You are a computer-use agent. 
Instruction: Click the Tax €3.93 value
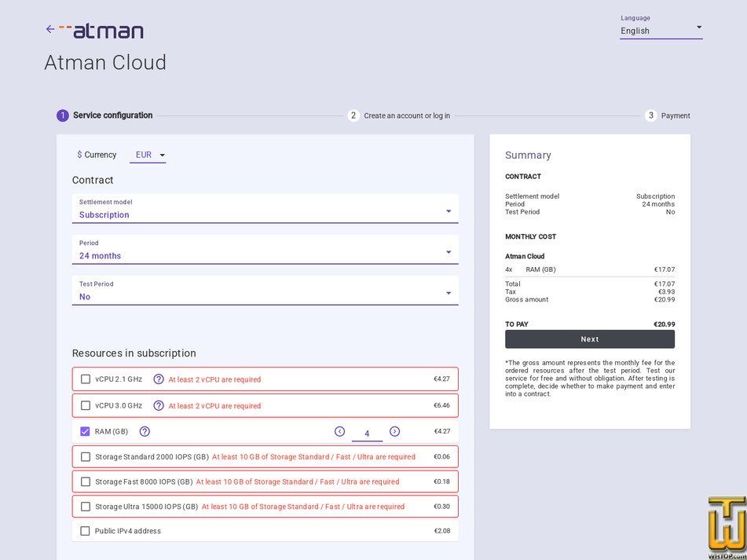(x=667, y=291)
